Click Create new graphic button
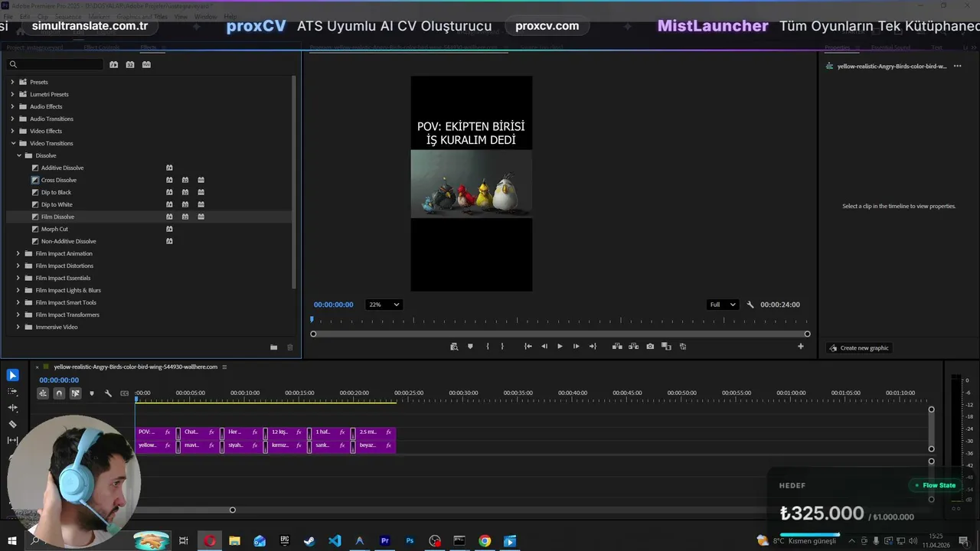The width and height of the screenshot is (980, 551). (x=859, y=347)
